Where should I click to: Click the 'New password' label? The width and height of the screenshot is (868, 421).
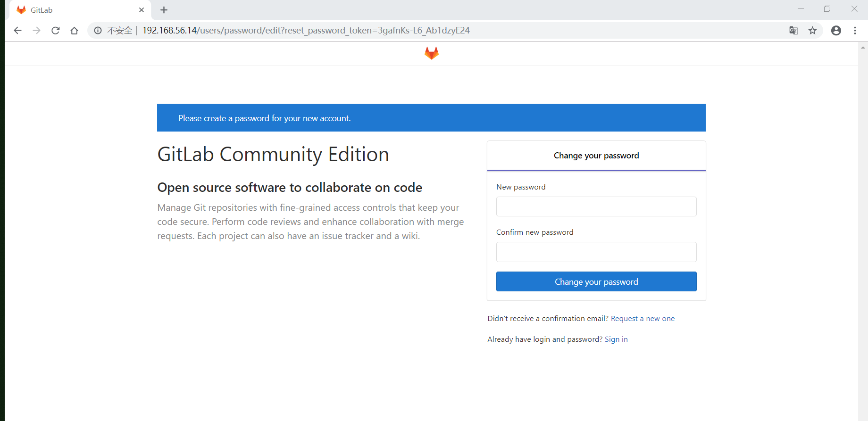(x=521, y=187)
